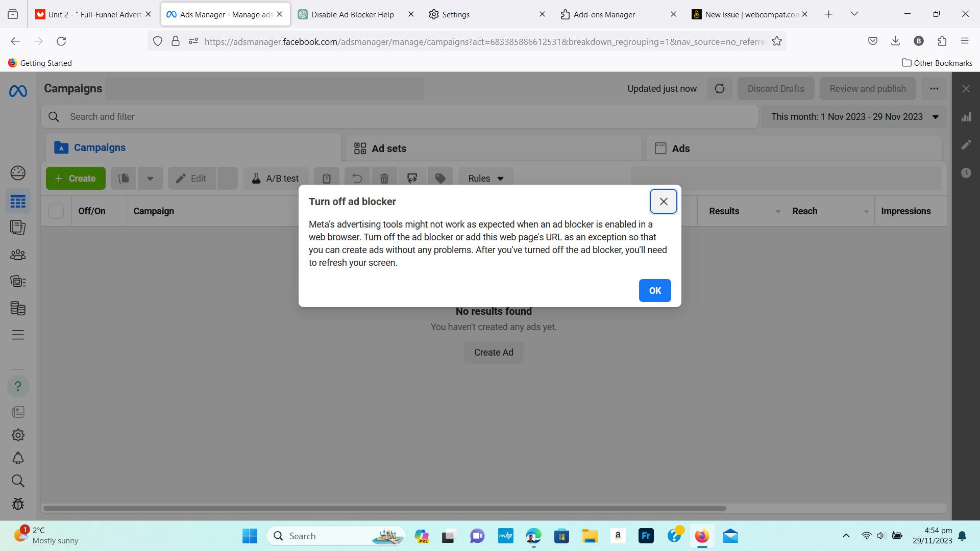Screen dimensions: 980x551
Task: Click the tag label icon in toolbar
Action: [x=440, y=179]
